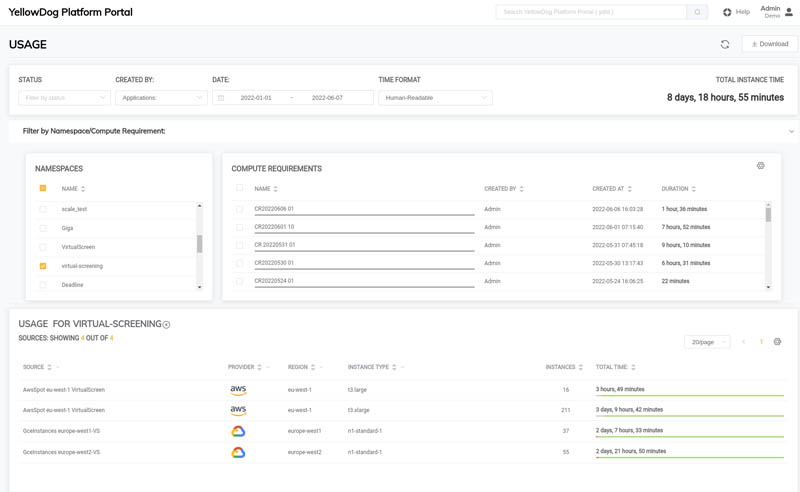Image resolution: width=800 pixels, height=492 pixels.
Task: Open the Help icon in header
Action: [727, 12]
